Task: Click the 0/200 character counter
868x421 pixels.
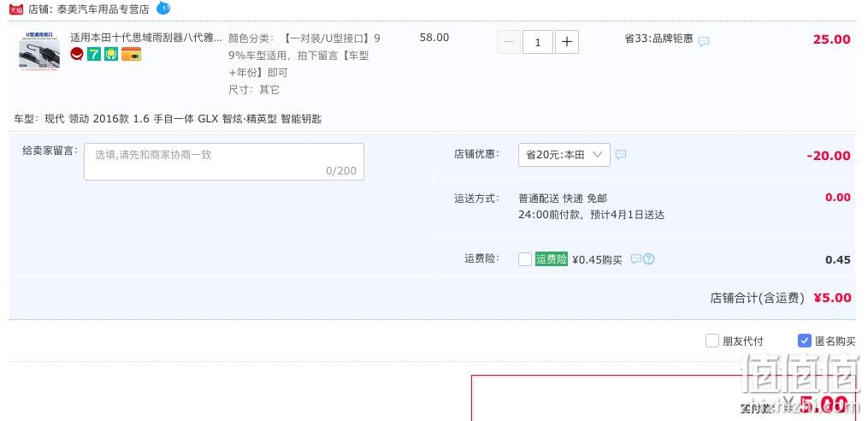Action: (341, 170)
